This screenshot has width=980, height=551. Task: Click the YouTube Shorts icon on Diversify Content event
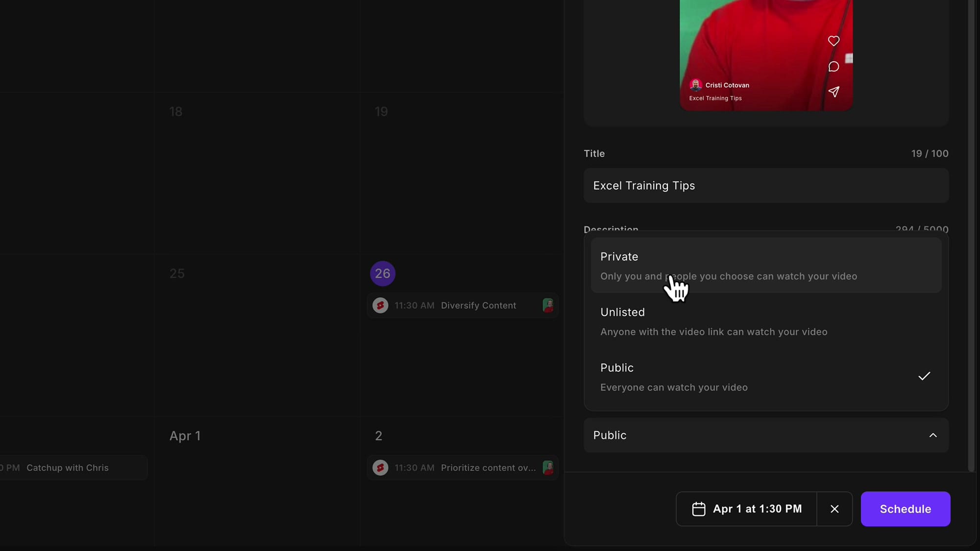(x=380, y=305)
